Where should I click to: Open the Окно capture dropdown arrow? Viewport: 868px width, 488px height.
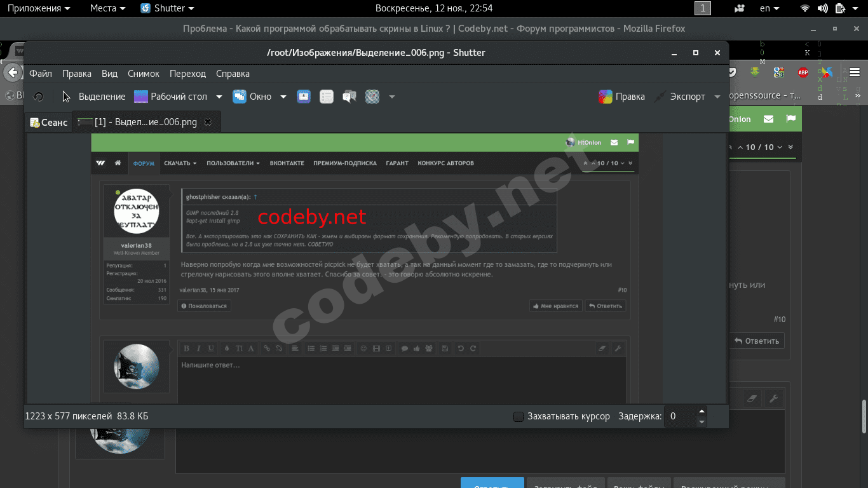point(283,97)
